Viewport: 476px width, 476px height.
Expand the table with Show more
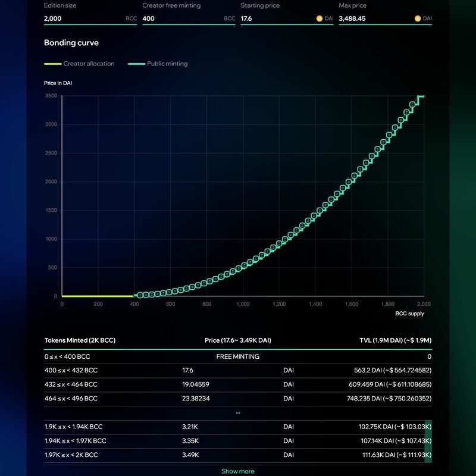point(238,471)
